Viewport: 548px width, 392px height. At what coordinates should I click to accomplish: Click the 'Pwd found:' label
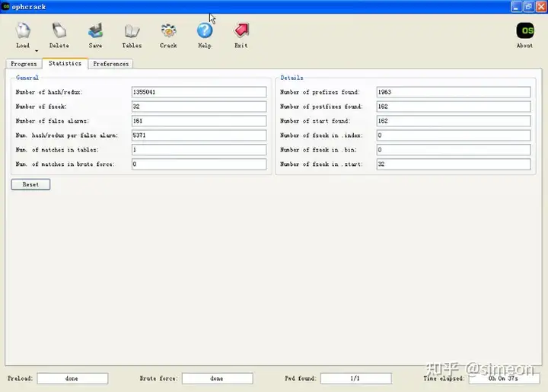(300, 378)
